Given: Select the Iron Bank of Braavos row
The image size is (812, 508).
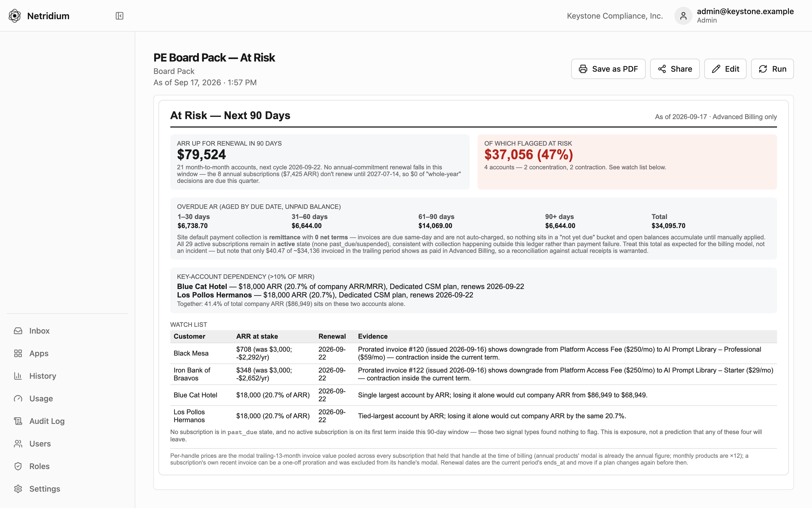Looking at the screenshot, I should pos(473,374).
